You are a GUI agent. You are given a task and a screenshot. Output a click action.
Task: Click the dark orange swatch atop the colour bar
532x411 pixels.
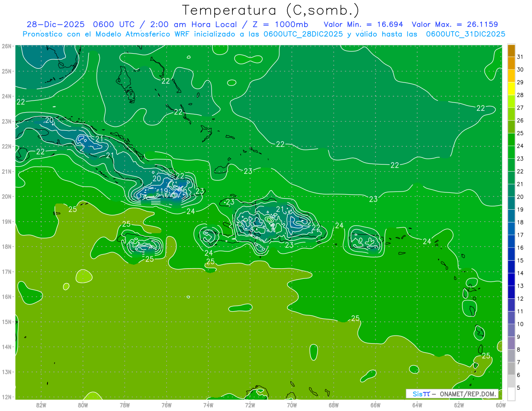point(511,51)
